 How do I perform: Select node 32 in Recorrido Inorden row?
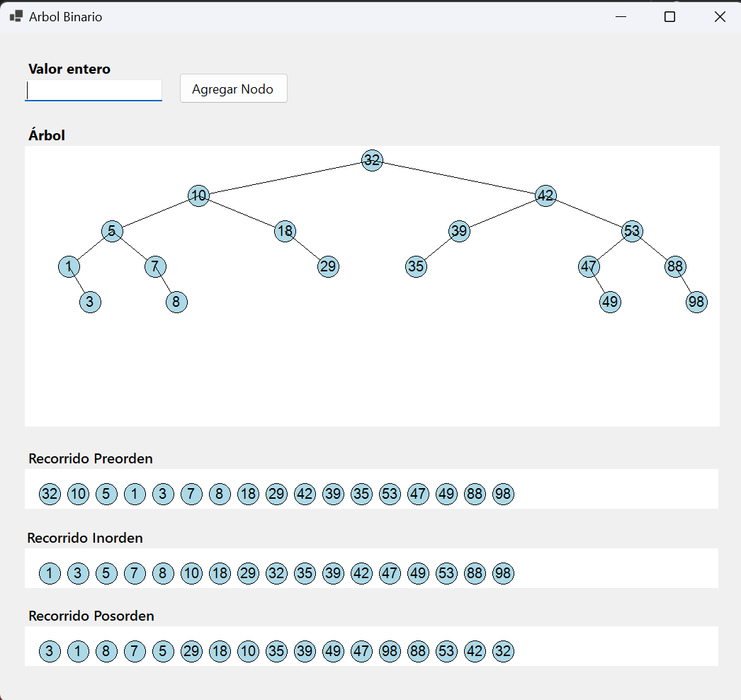[276, 573]
